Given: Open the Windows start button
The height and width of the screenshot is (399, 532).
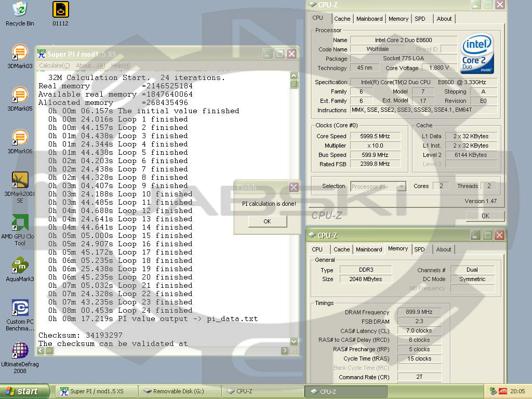Looking at the screenshot, I should (x=24, y=391).
